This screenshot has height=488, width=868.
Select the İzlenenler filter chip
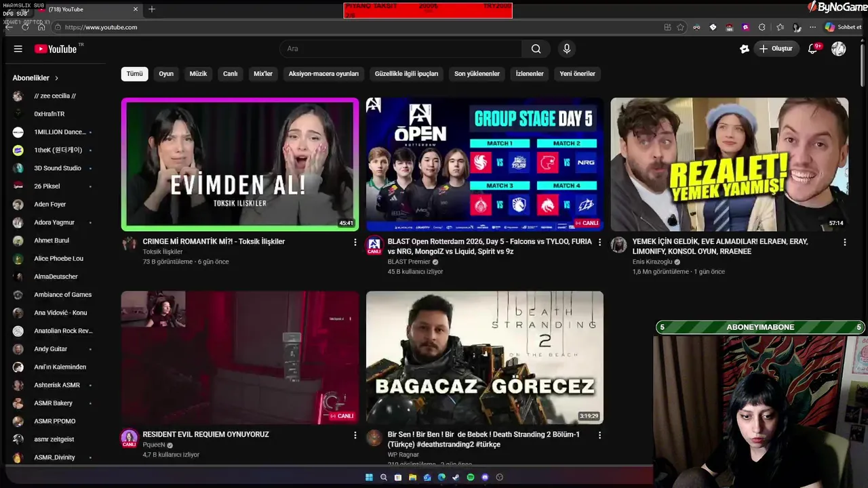tap(530, 74)
